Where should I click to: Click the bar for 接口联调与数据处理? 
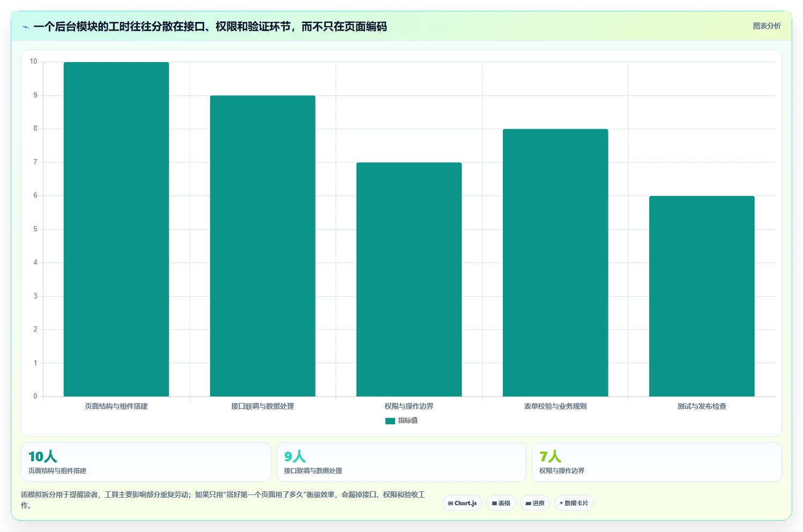pyautogui.click(x=263, y=246)
